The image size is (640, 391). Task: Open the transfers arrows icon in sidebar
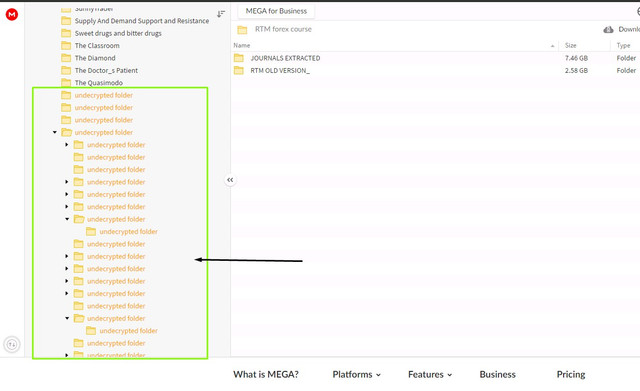tap(12, 345)
